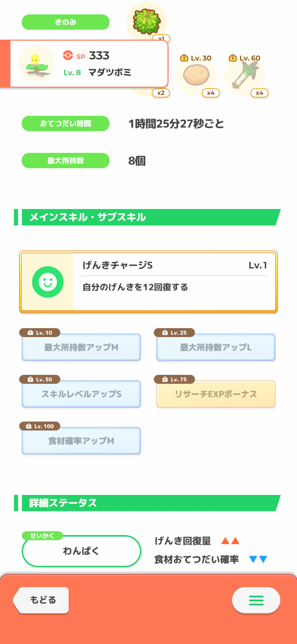Tap the Bellsprout (マダツボミ) portrait
The width and height of the screenshot is (297, 644).
click(x=36, y=64)
